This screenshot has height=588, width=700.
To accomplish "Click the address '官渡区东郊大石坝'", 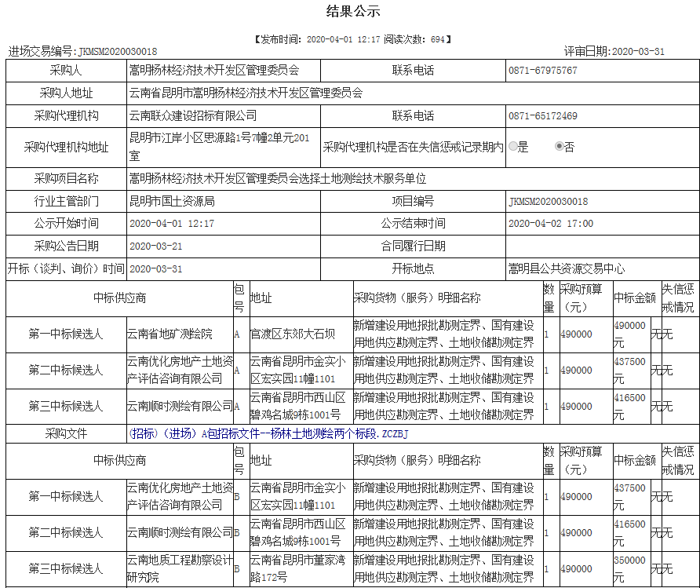I will click(293, 334).
